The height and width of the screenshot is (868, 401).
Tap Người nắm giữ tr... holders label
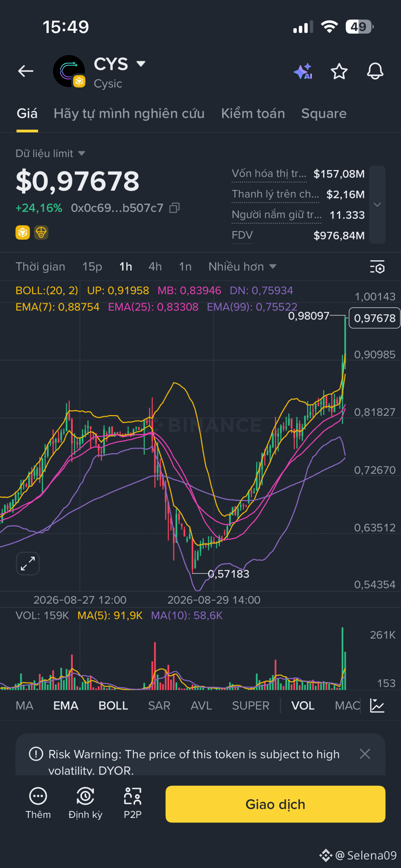point(276,215)
